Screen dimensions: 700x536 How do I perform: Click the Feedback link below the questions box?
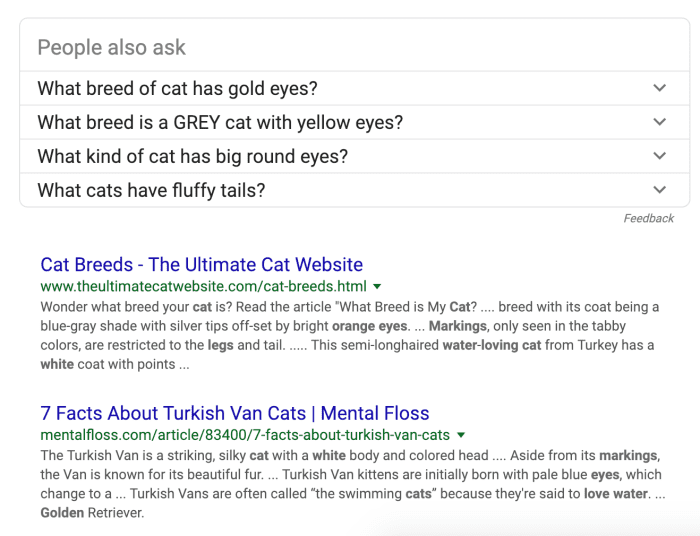click(x=648, y=218)
